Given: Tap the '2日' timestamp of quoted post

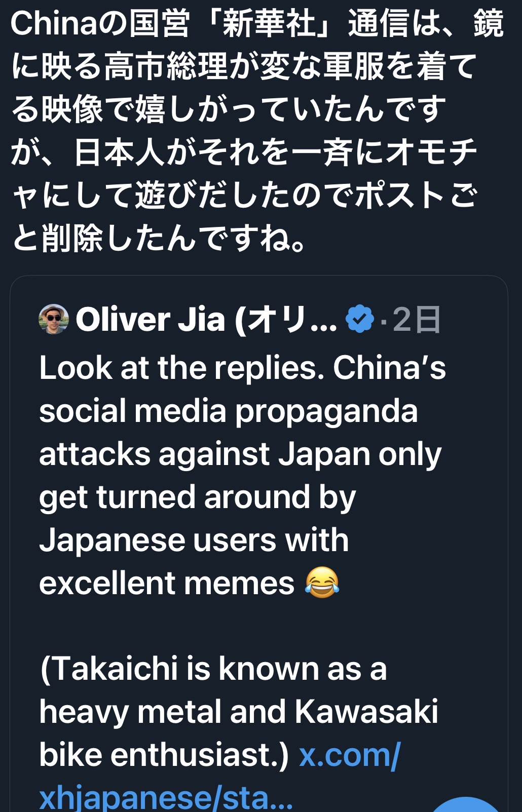Looking at the screenshot, I should pos(417,320).
